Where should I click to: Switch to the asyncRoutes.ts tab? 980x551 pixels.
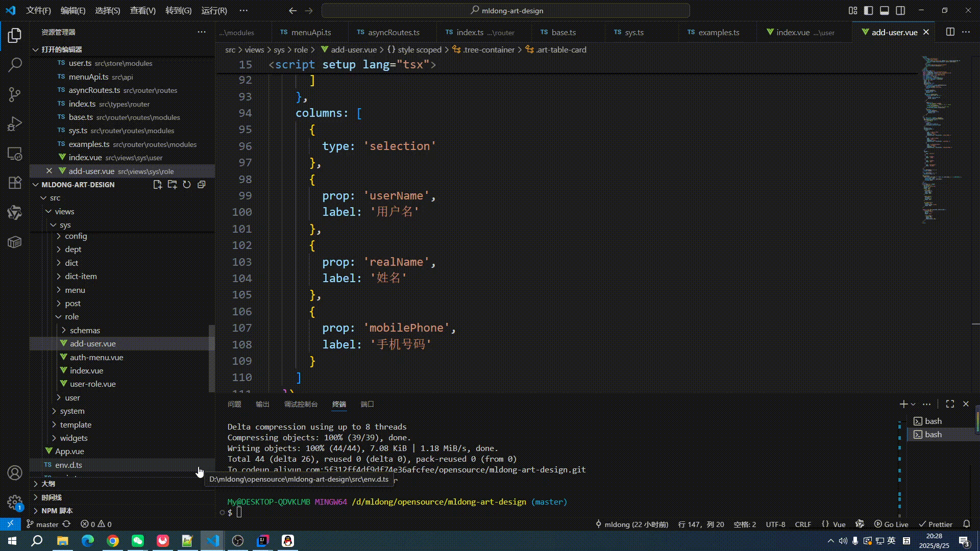(x=393, y=32)
